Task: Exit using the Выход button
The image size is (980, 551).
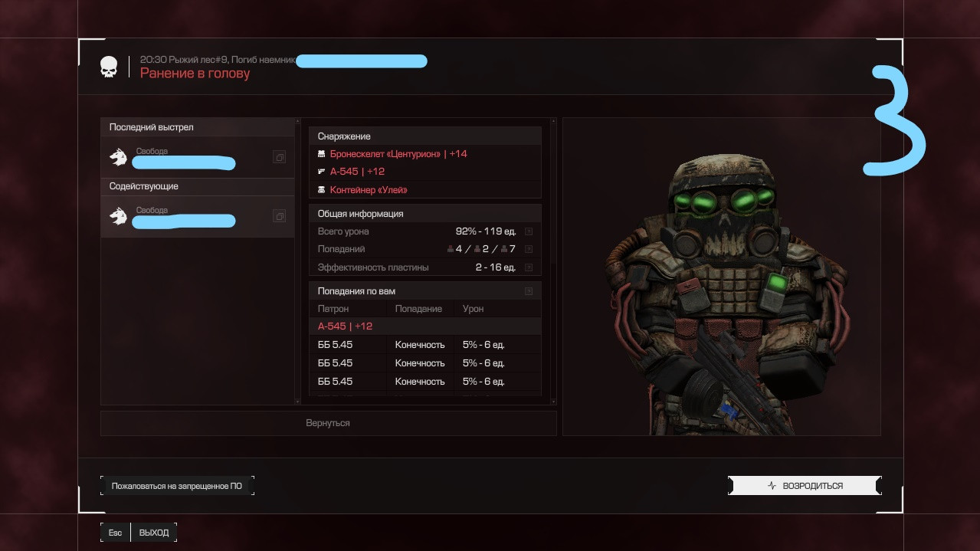Action: tap(139, 533)
